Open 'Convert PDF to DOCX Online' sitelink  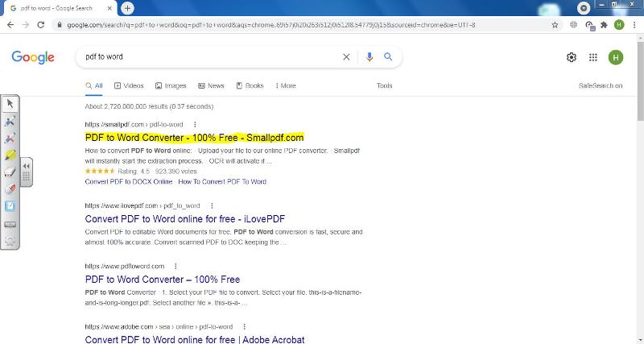(x=129, y=181)
